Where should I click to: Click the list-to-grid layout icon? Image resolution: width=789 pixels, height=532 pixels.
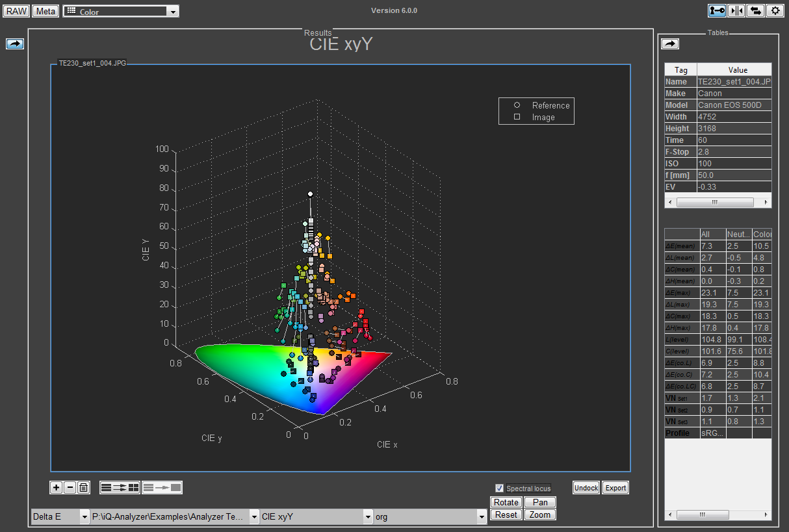click(x=120, y=487)
